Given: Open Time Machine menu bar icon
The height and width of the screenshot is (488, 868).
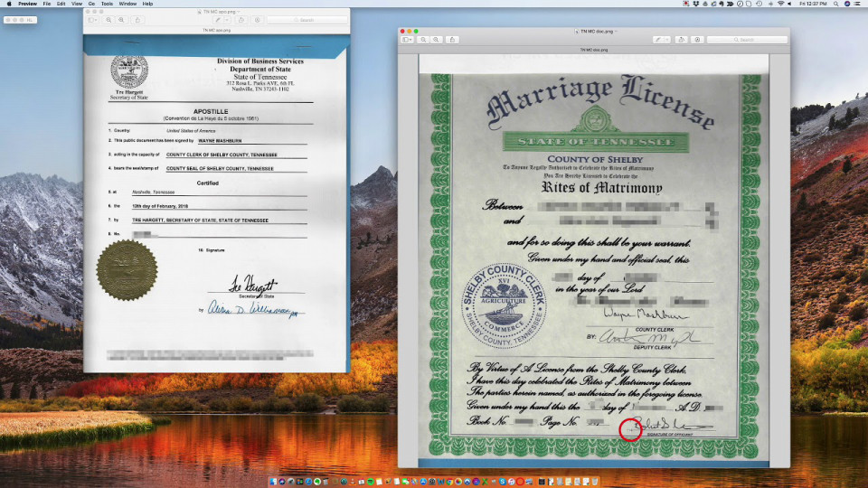Looking at the screenshot, I should tap(759, 4).
